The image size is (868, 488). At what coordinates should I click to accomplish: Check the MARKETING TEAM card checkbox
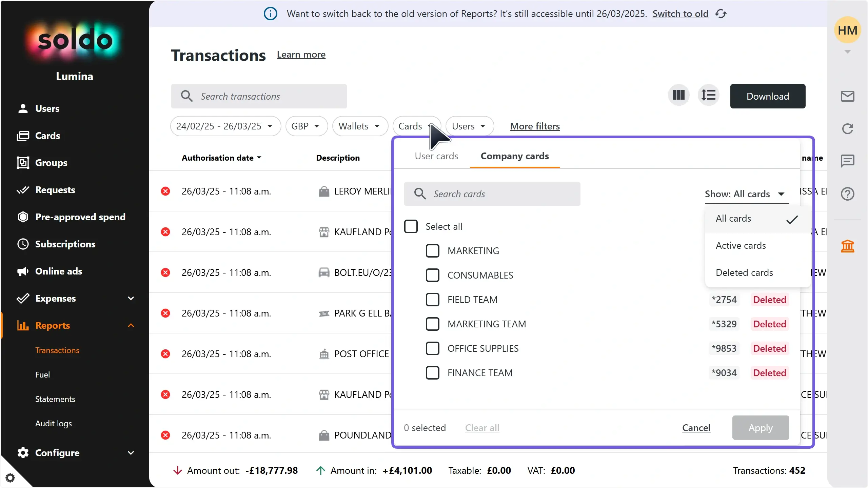432,324
